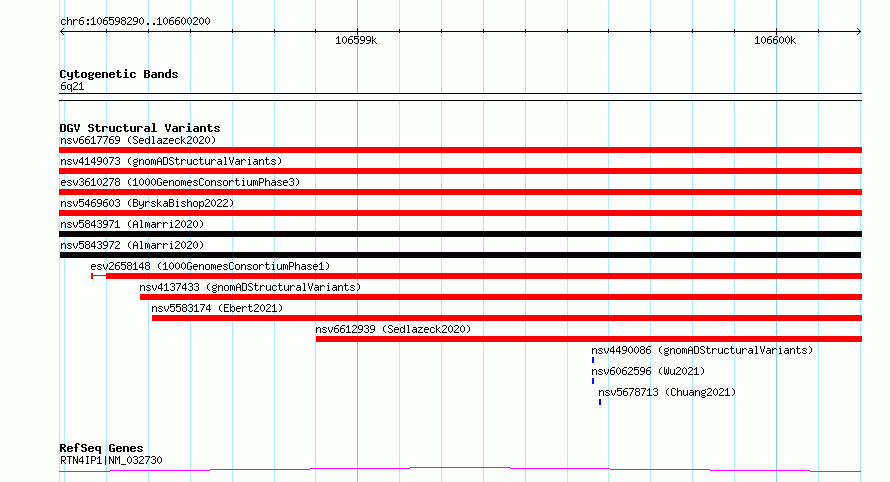Click the ruler's right arrowhead

859,31
